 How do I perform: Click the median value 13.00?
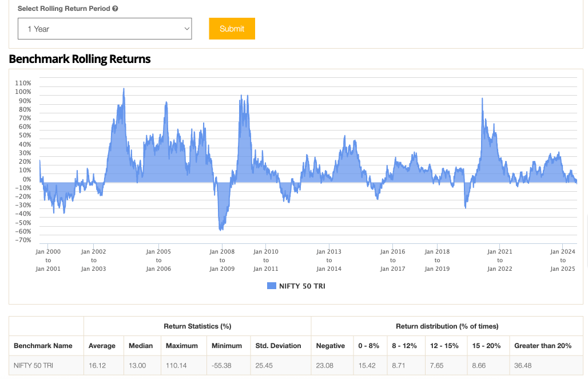pos(137,365)
